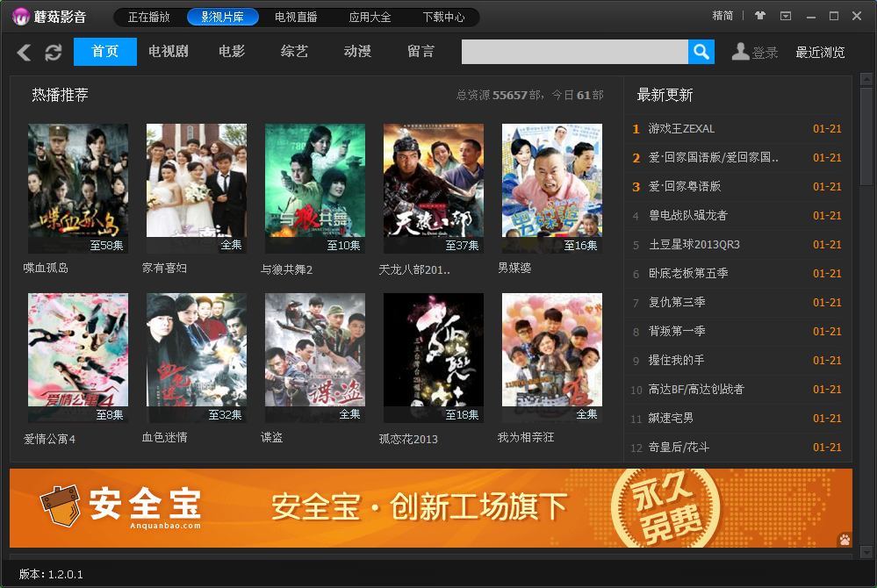Switch to the 应用大全 tab
This screenshot has height=588, width=877.
[370, 18]
